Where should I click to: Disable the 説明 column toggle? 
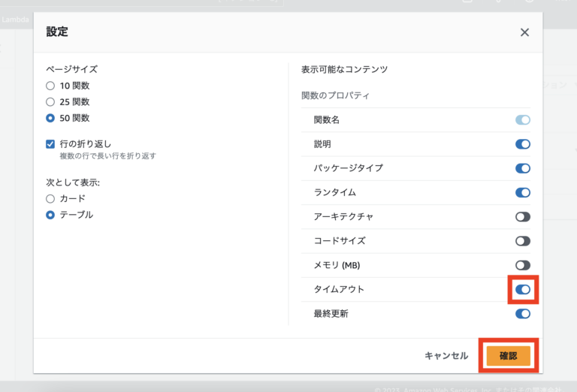pos(522,144)
